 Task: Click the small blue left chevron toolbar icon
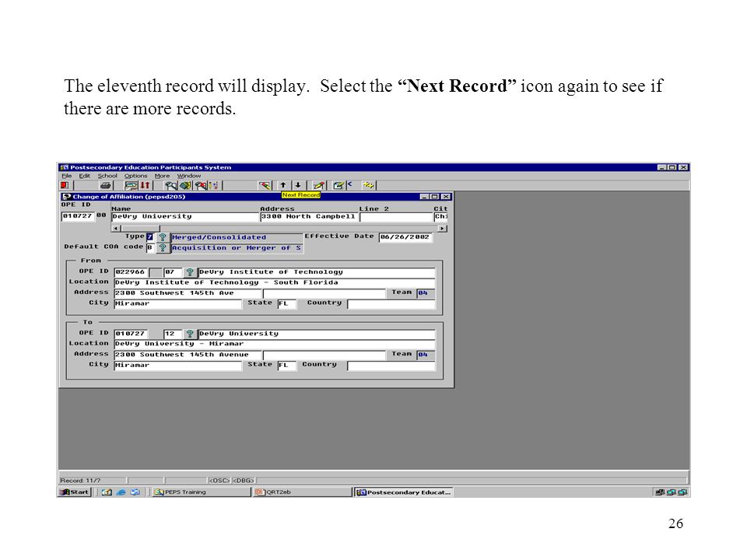350,184
